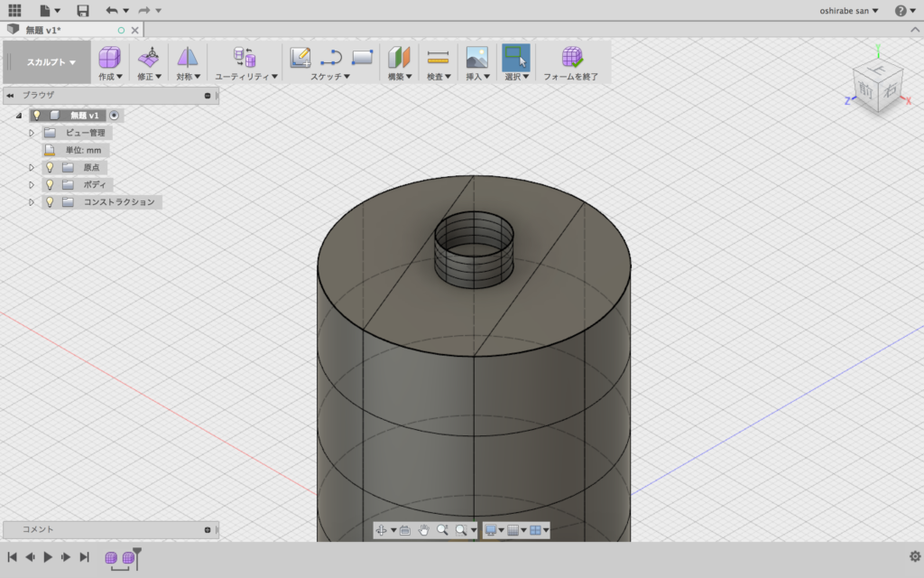Select the rectangle sketch tool

(363, 58)
